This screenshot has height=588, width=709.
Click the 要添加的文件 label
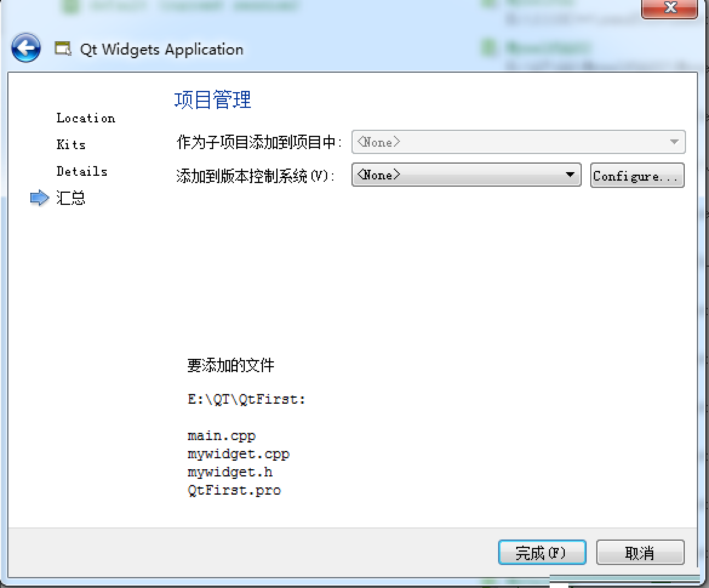[x=231, y=365]
